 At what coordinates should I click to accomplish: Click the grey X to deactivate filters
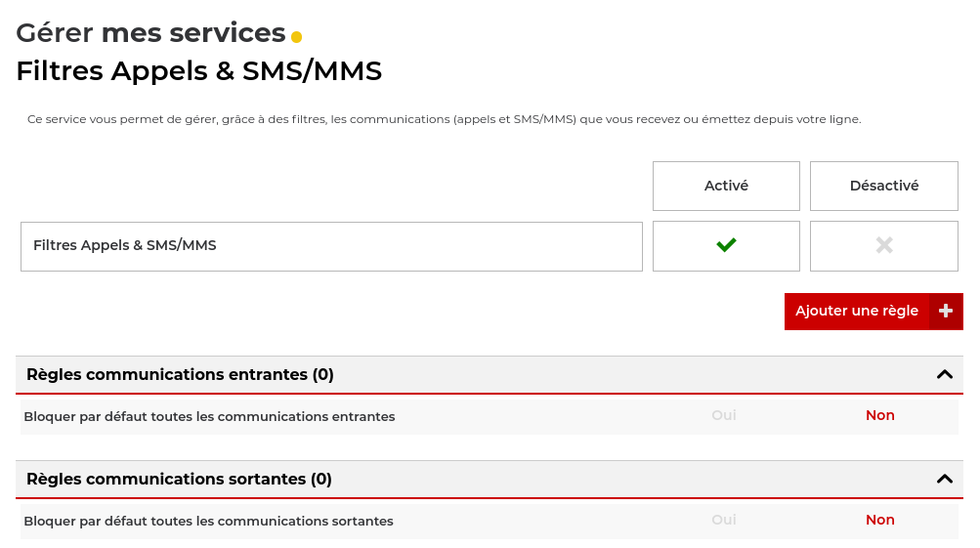coord(883,245)
